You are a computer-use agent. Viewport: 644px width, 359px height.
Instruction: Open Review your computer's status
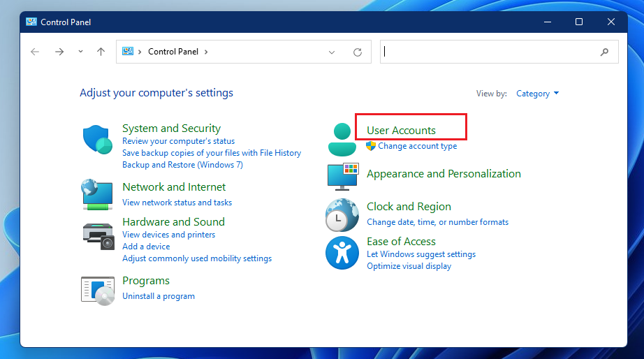(178, 141)
